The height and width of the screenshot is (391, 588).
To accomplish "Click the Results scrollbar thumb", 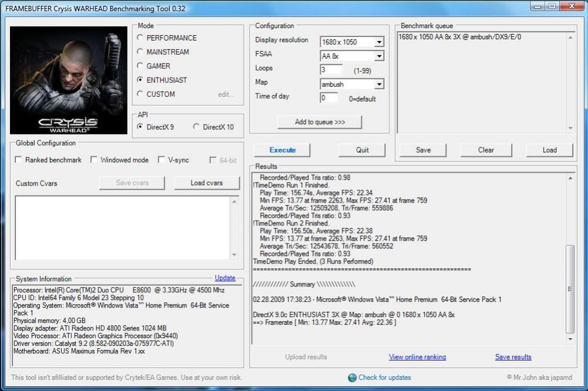I will [x=570, y=289].
